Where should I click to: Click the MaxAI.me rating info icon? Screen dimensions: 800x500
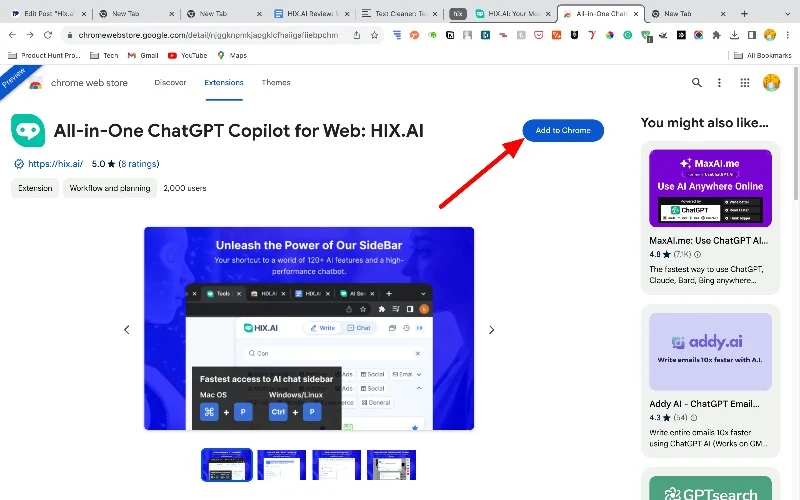coord(697,254)
